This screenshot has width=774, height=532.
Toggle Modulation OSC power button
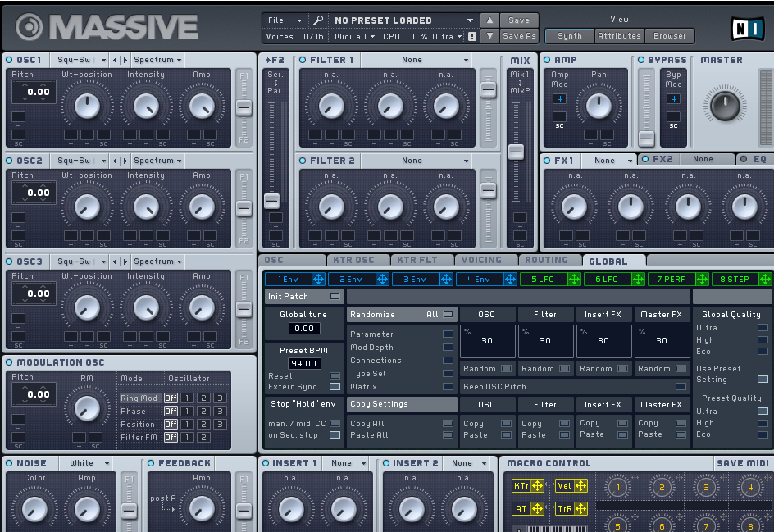point(9,362)
